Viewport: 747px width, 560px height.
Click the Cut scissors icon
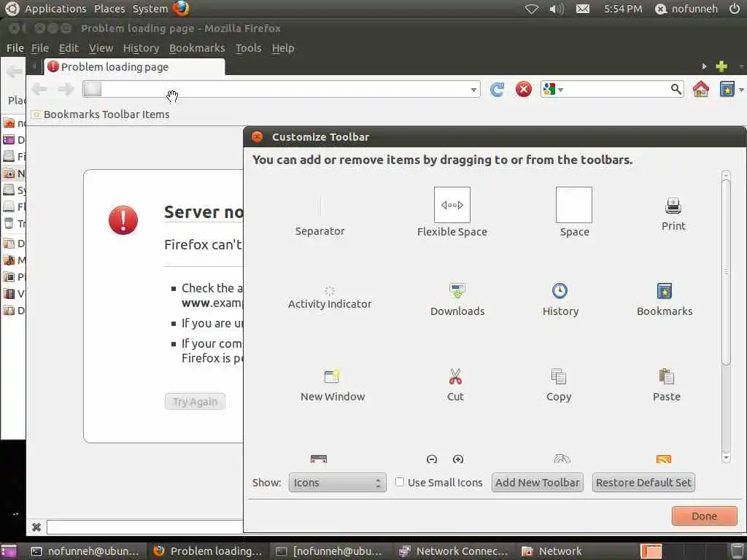455,376
